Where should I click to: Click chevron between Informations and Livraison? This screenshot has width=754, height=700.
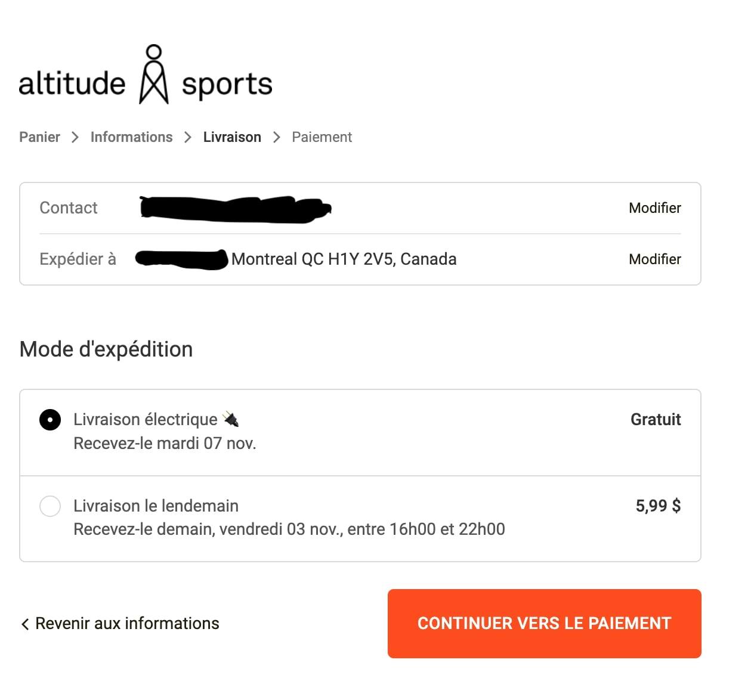click(188, 138)
